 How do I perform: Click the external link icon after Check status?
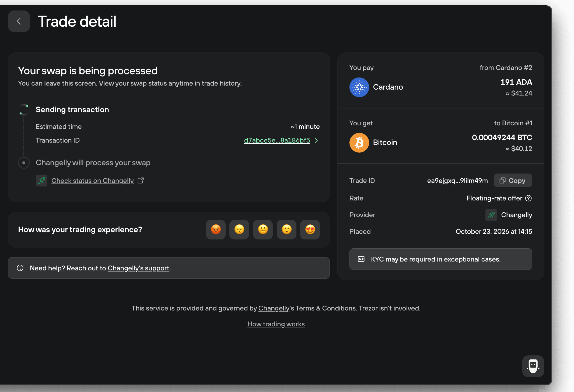coord(141,181)
